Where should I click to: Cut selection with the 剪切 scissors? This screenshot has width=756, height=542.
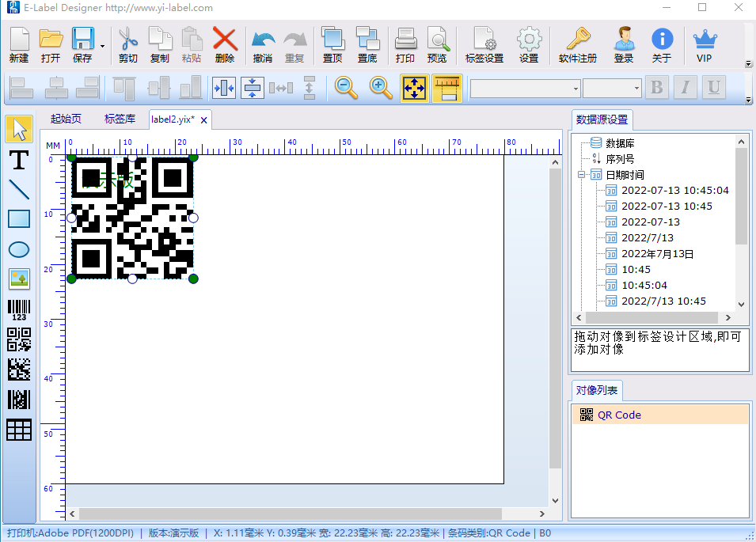(x=128, y=44)
